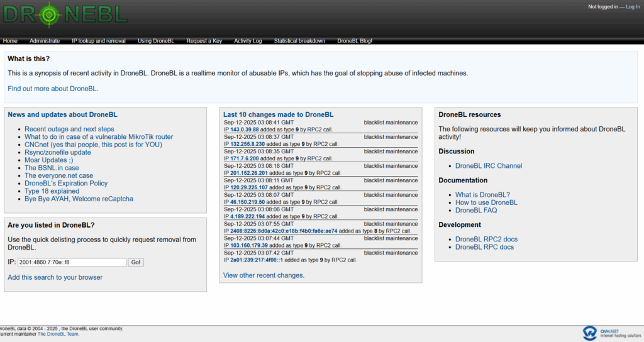Click the DroneBL logo

[x=65, y=15]
